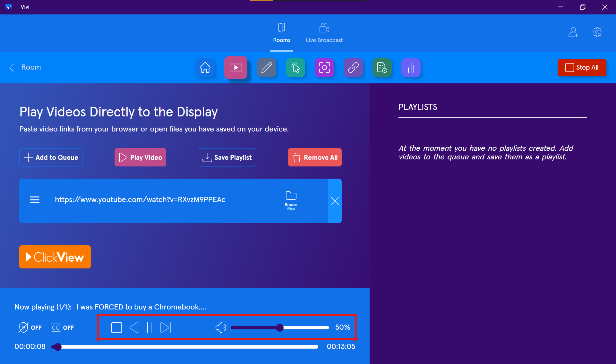Pause the currently playing video
Viewport: 616px width, 364px height.
(149, 327)
